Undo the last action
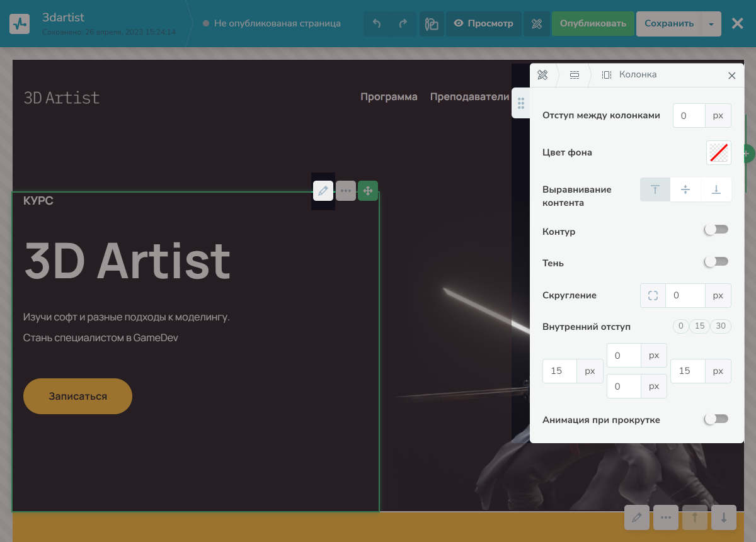756x542 pixels. coord(377,24)
